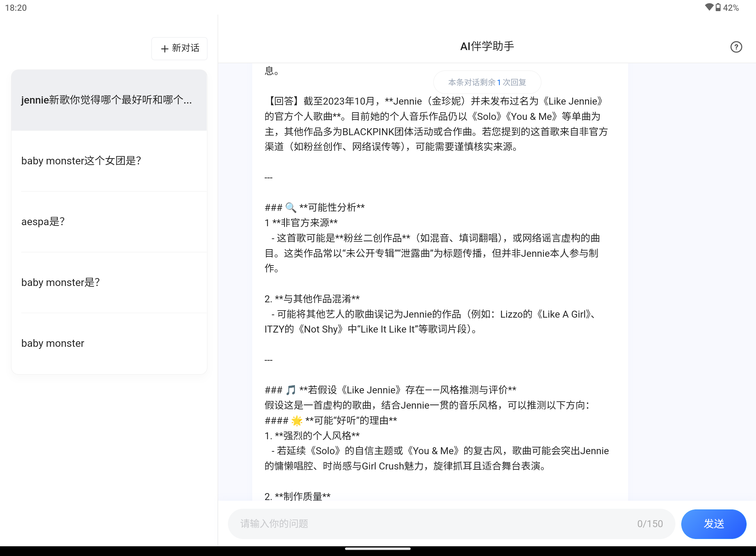Tap the 0/150 character counter
Screen dimensions: 756x556
coord(650,524)
